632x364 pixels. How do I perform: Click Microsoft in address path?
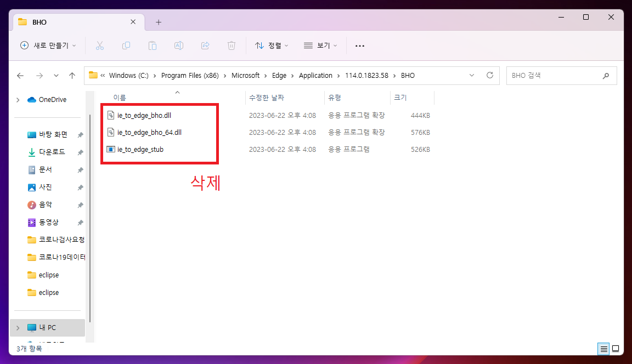pos(245,75)
